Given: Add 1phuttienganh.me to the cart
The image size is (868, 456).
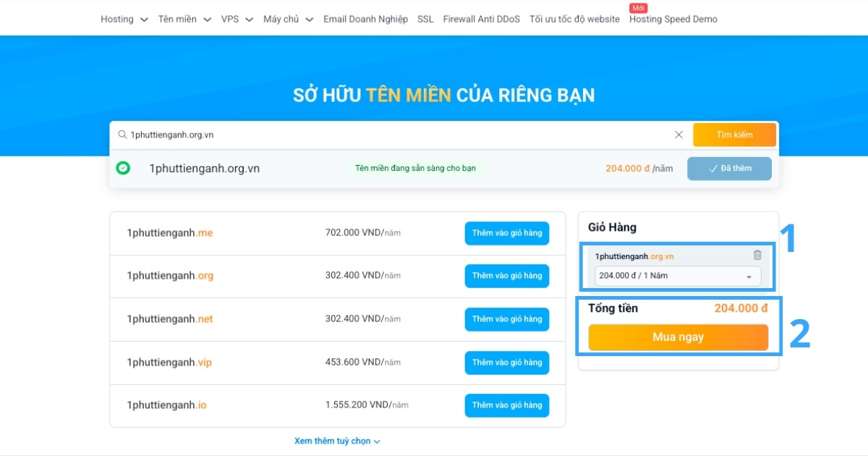Looking at the screenshot, I should pyautogui.click(x=506, y=233).
